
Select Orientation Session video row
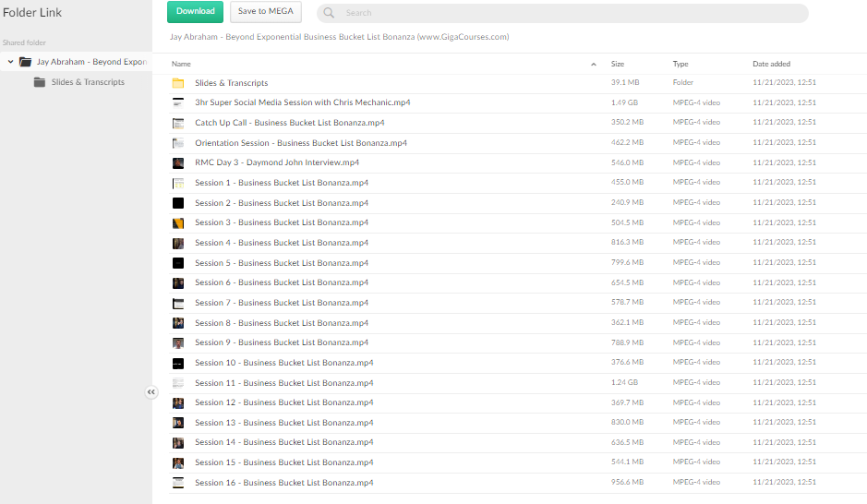(300, 143)
